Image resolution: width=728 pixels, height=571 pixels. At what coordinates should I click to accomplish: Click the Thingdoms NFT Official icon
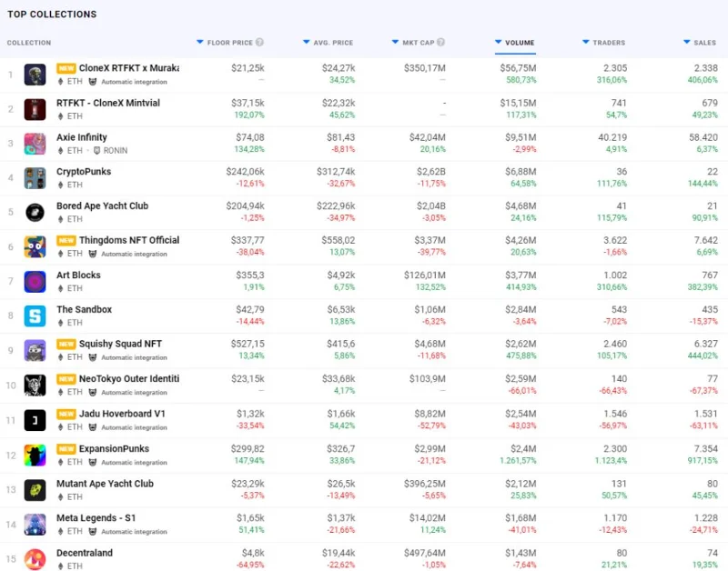point(35,246)
